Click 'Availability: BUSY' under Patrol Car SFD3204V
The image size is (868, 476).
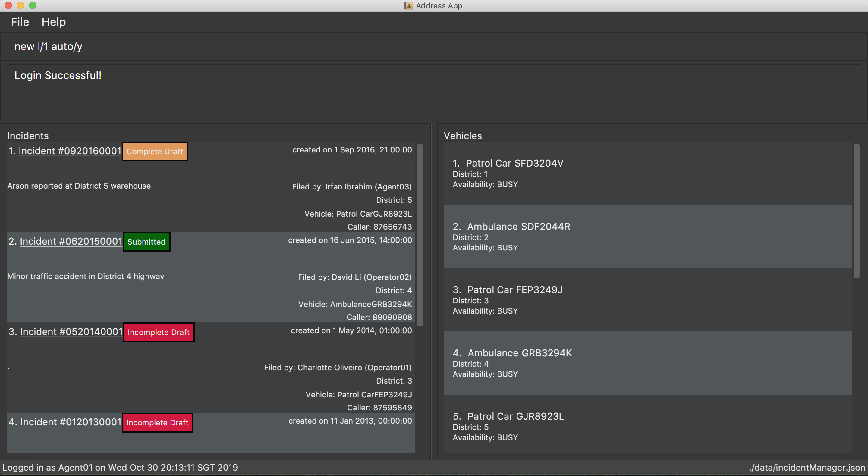coord(485,184)
